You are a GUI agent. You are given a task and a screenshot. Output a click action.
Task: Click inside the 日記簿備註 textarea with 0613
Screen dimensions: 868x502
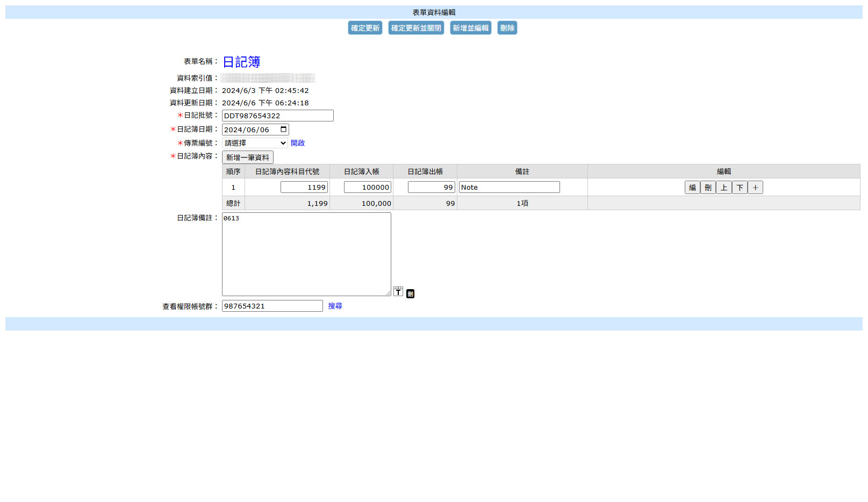coord(306,254)
